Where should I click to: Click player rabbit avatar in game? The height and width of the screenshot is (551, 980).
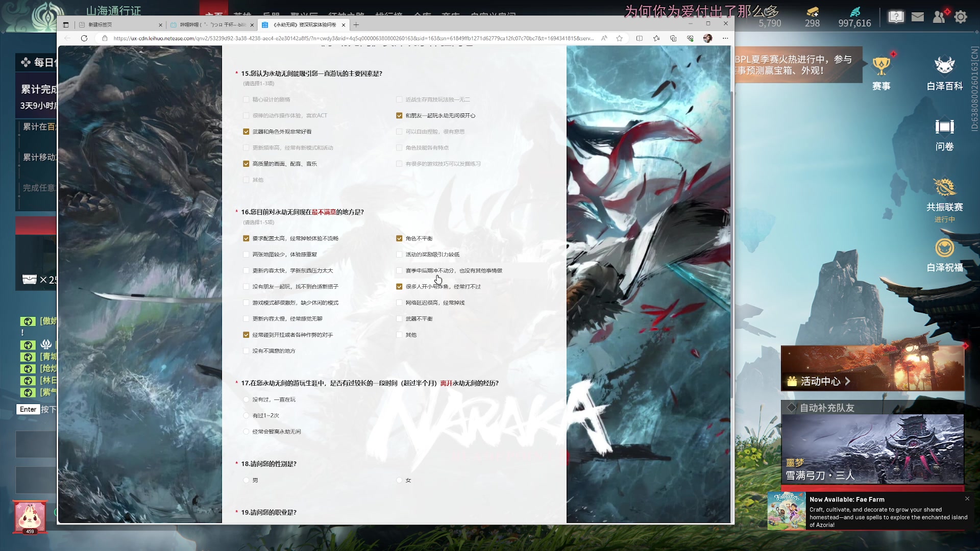pyautogui.click(x=30, y=517)
